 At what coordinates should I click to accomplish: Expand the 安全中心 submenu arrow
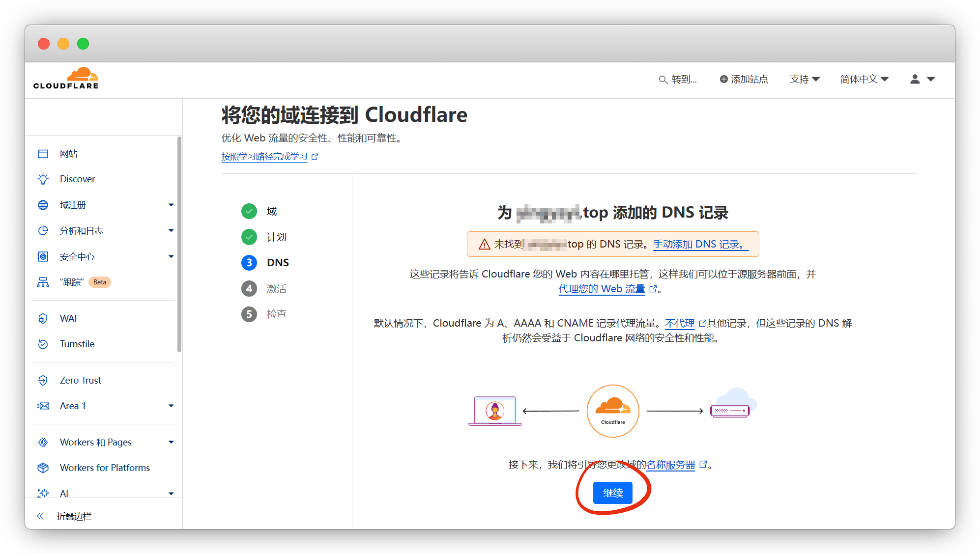click(171, 256)
